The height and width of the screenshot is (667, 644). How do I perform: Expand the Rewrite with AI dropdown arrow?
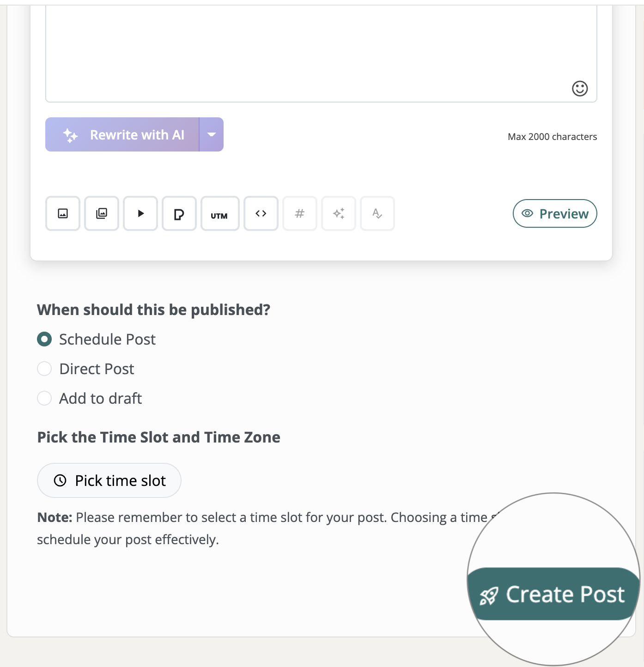pos(212,134)
